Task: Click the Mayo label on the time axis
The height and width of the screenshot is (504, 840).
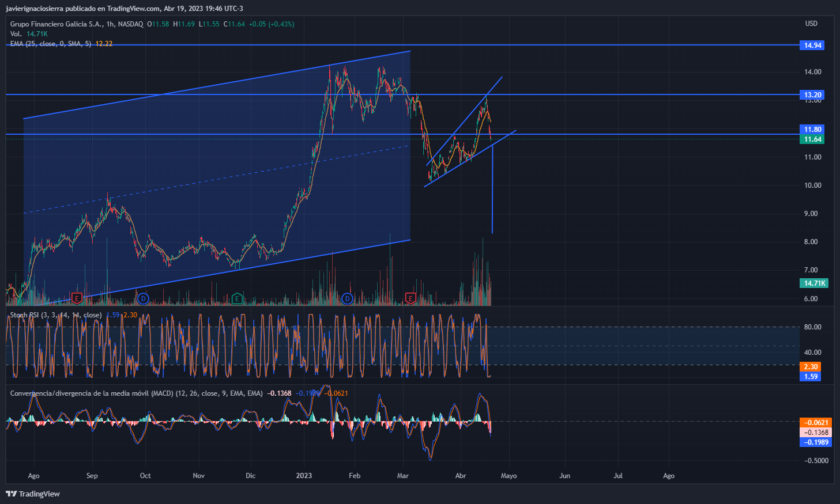Action: (508, 476)
